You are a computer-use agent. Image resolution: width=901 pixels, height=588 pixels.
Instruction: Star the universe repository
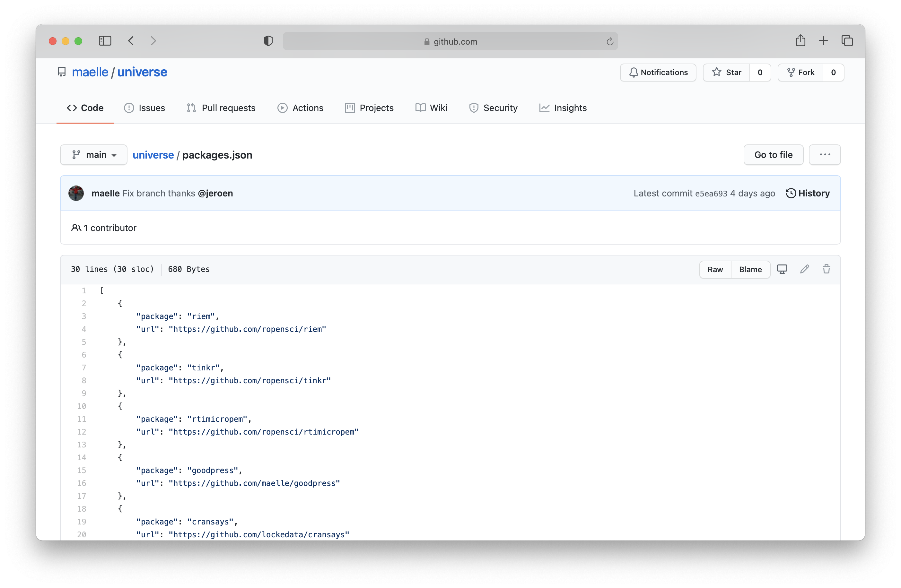click(x=726, y=72)
